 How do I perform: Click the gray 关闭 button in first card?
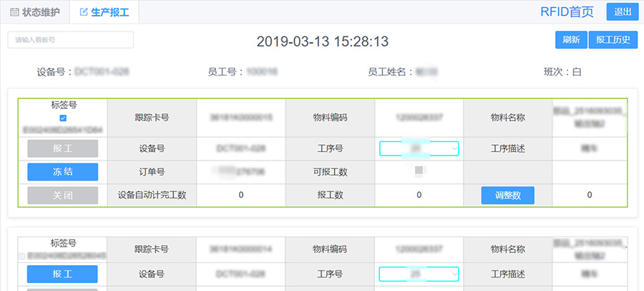(63, 196)
